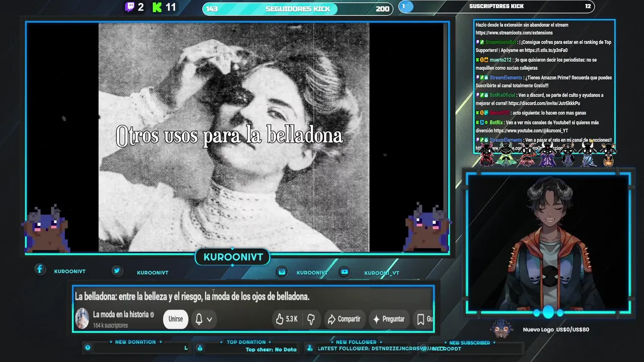Click the glowing slider knob under webcam
This screenshot has height=362, width=644.
click(x=548, y=313)
